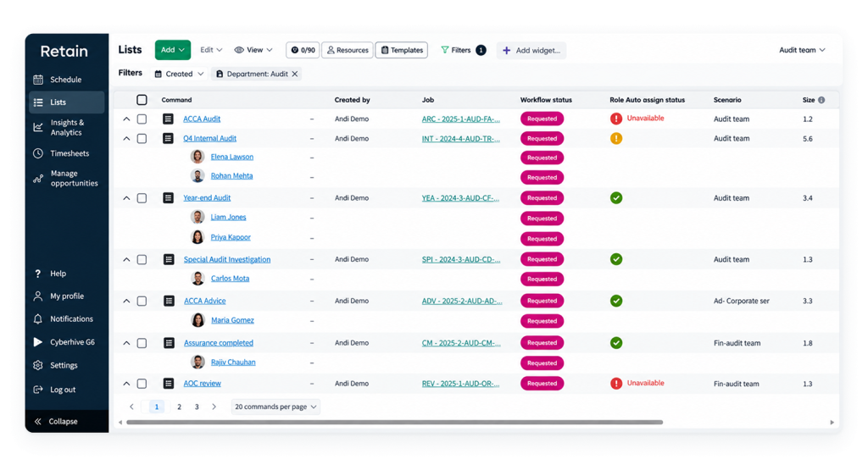Open the Edit dropdown menu
The width and height of the screenshot is (868, 476).
click(211, 50)
